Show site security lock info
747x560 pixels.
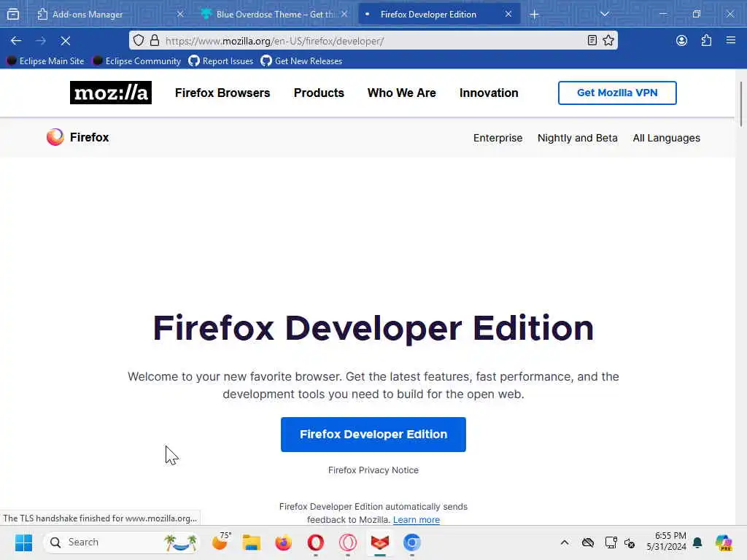pos(155,41)
